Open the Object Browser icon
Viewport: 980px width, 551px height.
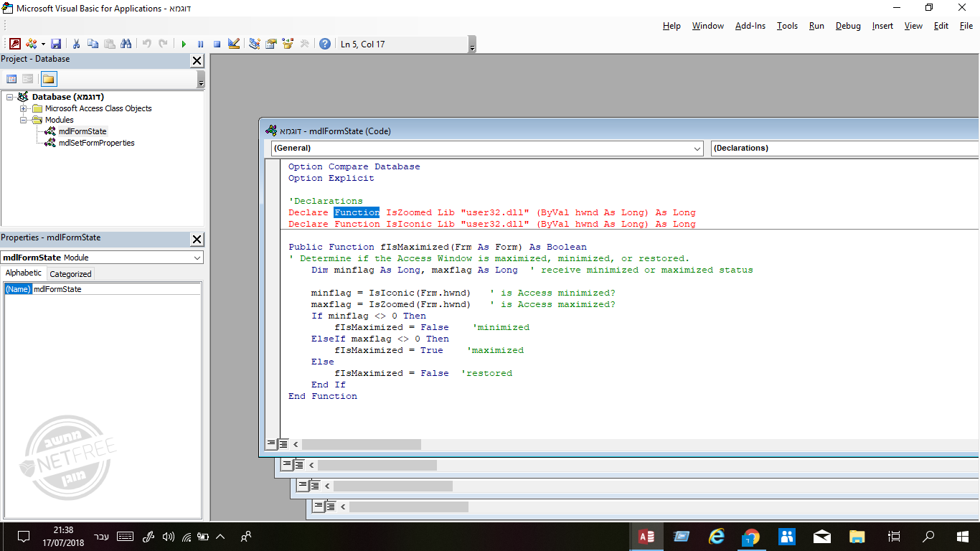(x=288, y=44)
